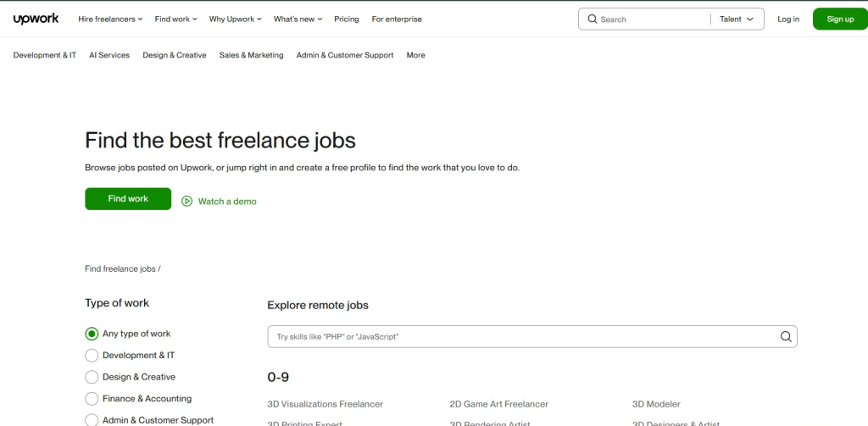Click the play icon beside Watch a demo
Screen dimensions: 868x426
pyautogui.click(x=187, y=202)
